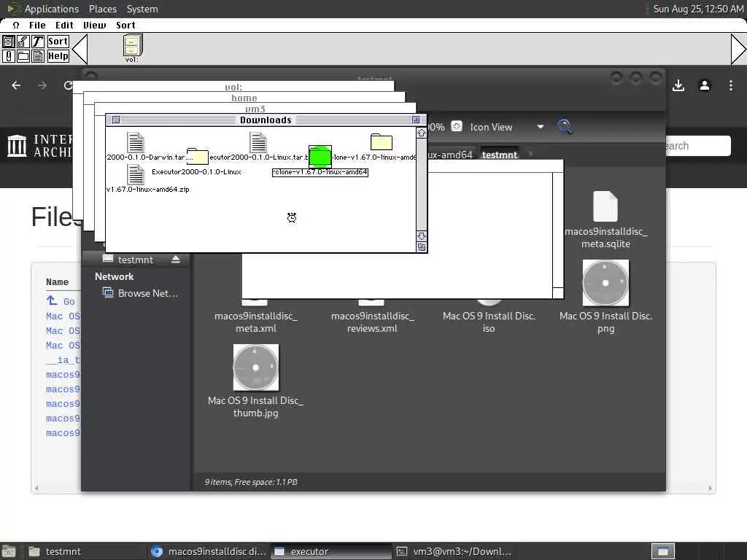This screenshot has height=560, width=747.
Task: Click the Downloads window grow box
Action: pos(422,247)
